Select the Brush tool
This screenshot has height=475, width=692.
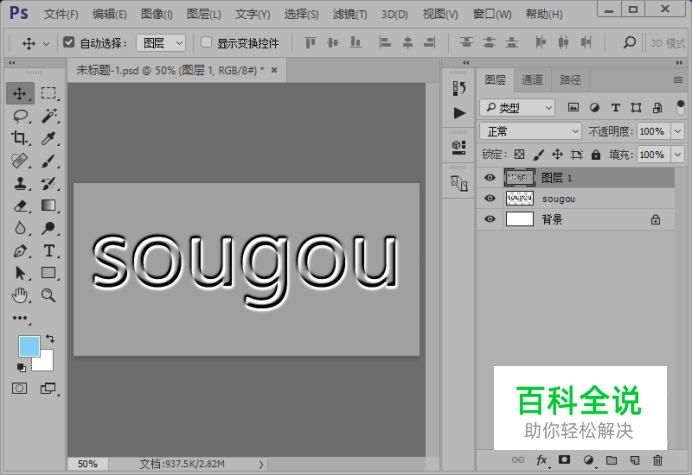pos(49,161)
